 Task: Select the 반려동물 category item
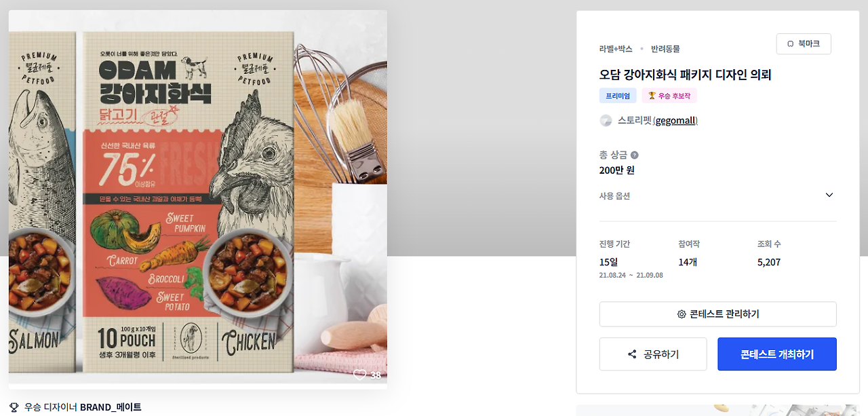(665, 49)
